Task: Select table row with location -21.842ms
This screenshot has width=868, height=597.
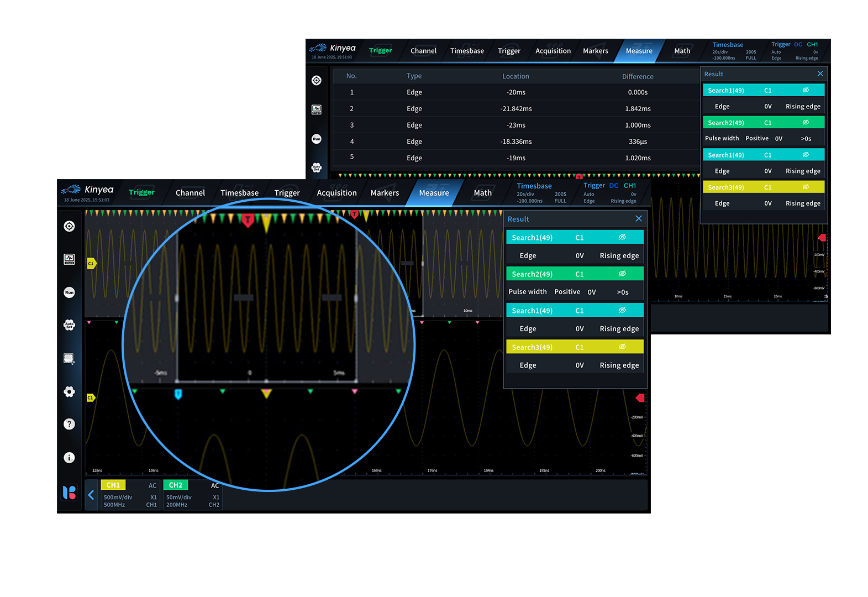Action: point(515,109)
